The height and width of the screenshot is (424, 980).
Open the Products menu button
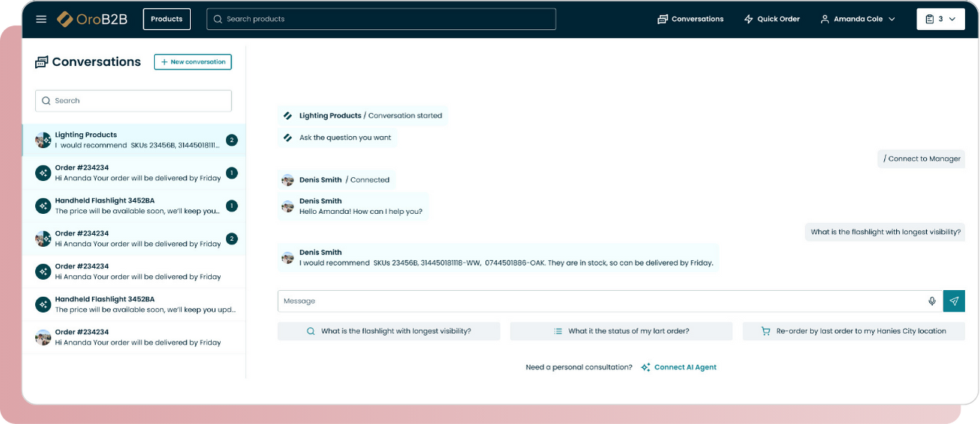coord(167,19)
